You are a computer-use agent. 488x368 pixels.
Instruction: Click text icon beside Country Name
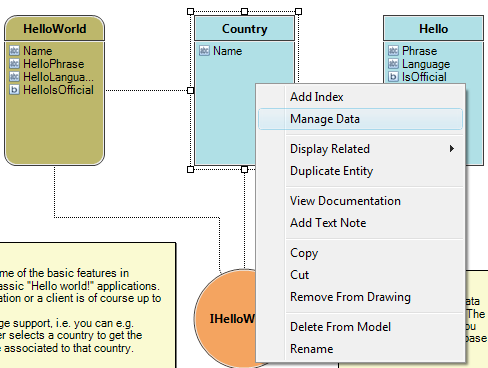(x=204, y=51)
